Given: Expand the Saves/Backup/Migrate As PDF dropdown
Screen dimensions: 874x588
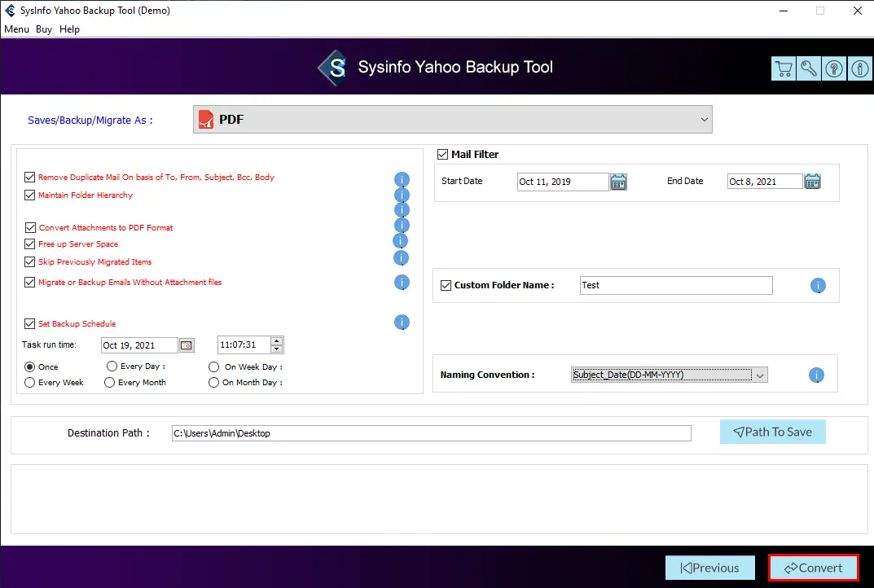Looking at the screenshot, I should coord(452,120).
